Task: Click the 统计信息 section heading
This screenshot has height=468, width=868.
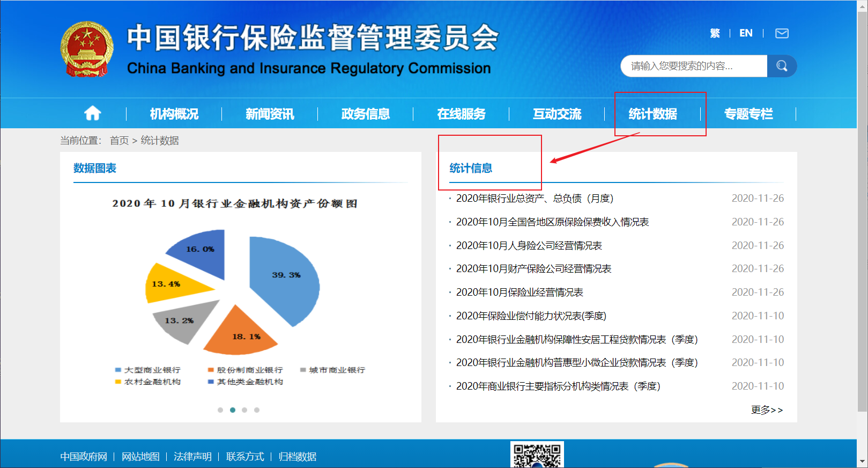Action: tap(471, 168)
